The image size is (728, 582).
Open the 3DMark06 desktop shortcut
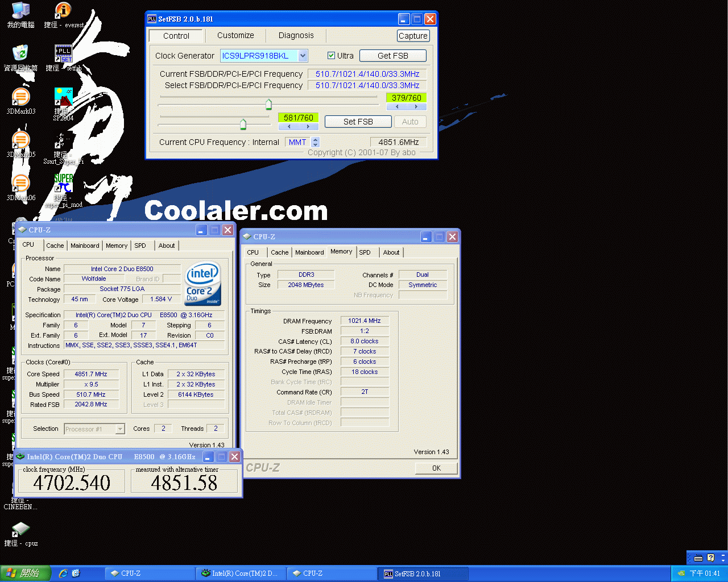pyautogui.click(x=21, y=184)
